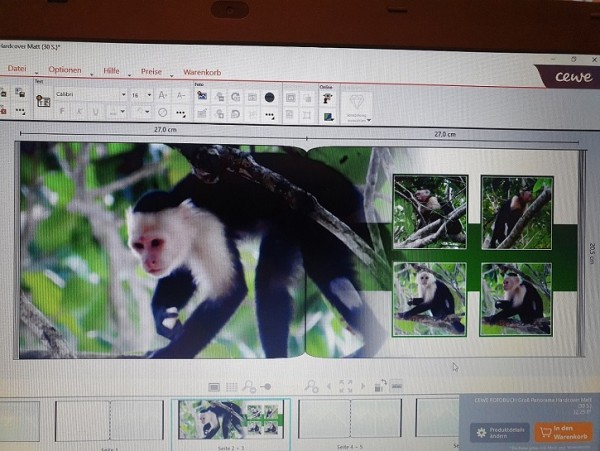Click the zoom out magnifier icon
Screen dimensions: 600x451
coord(249,387)
